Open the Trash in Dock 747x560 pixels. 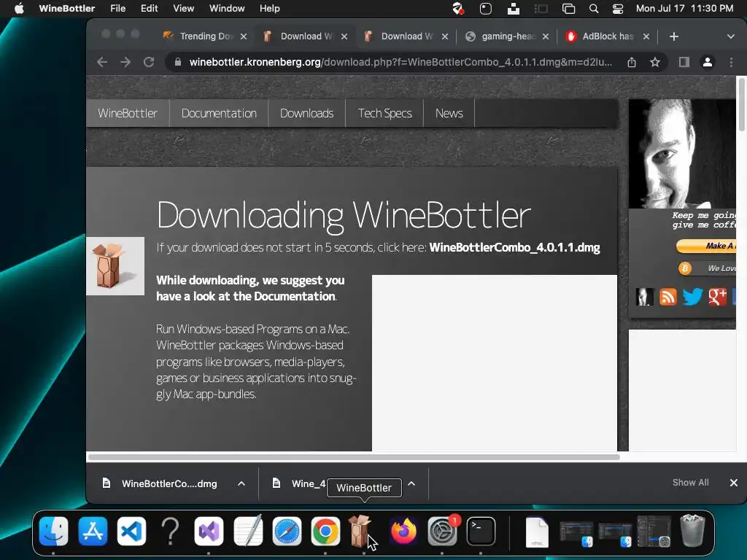pos(692,530)
